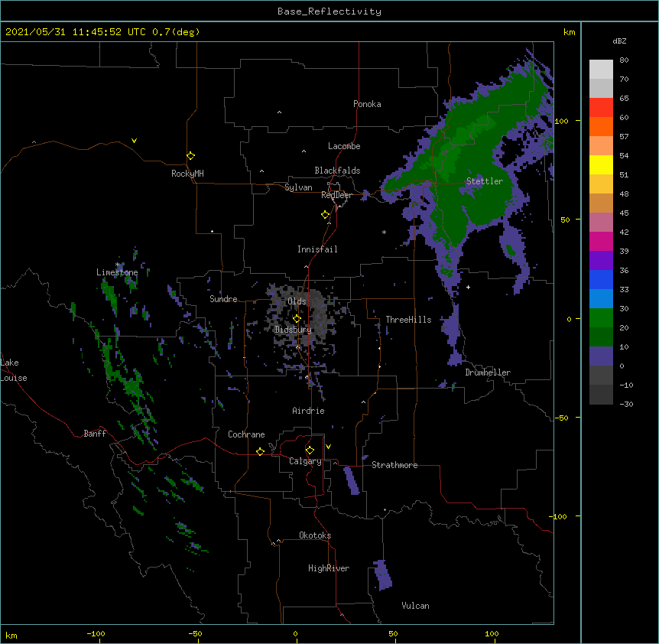The image size is (659, 644).
Task: Click the yellow V marker northeast of Calgary
Action: point(328,447)
